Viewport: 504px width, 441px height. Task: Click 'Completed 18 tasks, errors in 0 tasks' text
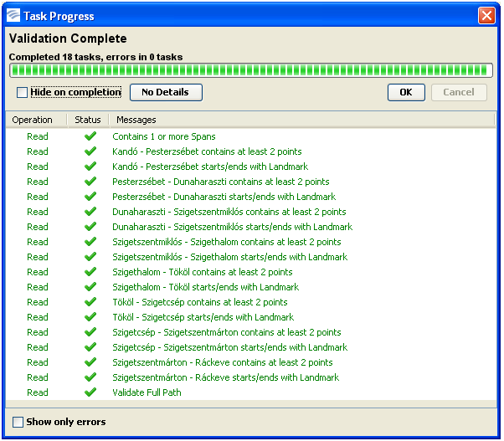(x=95, y=57)
